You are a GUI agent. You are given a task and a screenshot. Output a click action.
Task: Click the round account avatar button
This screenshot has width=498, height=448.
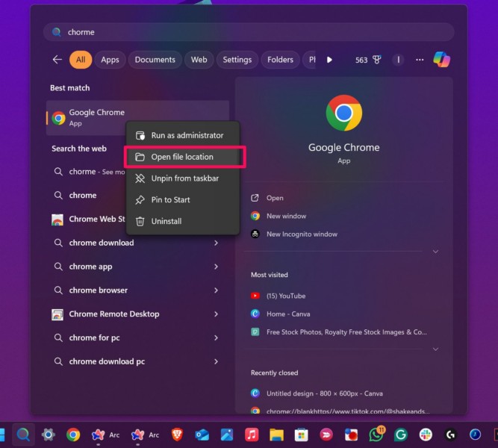(x=398, y=60)
